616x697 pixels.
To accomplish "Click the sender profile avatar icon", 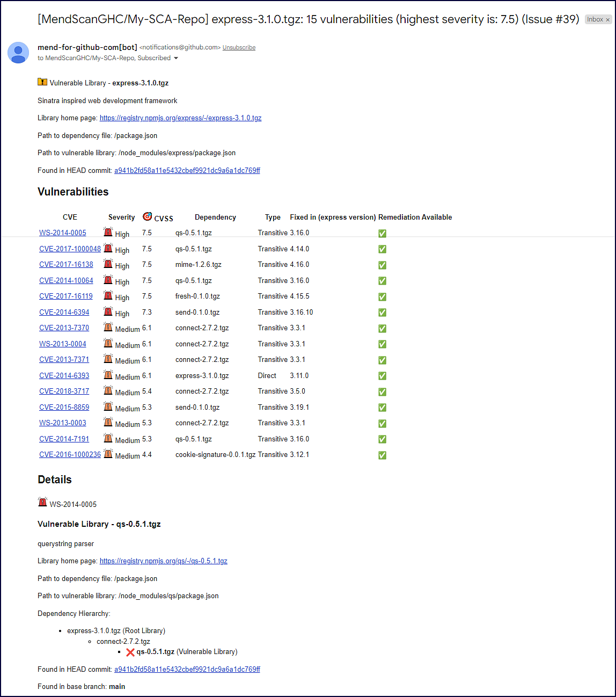I will tap(18, 53).
